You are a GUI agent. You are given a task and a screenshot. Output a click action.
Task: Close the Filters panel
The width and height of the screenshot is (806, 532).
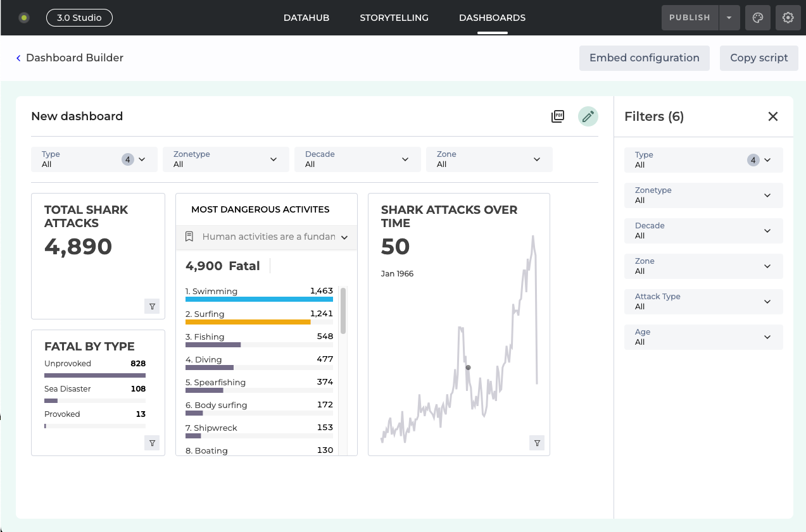[x=772, y=116]
